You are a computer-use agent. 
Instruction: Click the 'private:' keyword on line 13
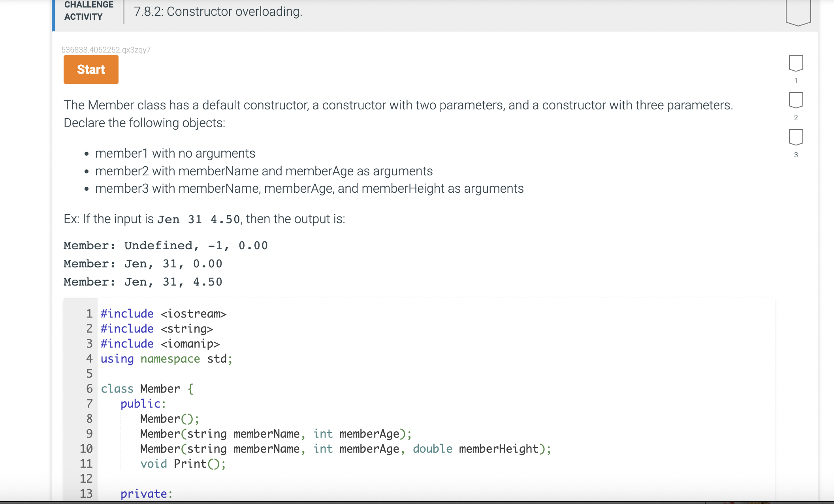[146, 493]
